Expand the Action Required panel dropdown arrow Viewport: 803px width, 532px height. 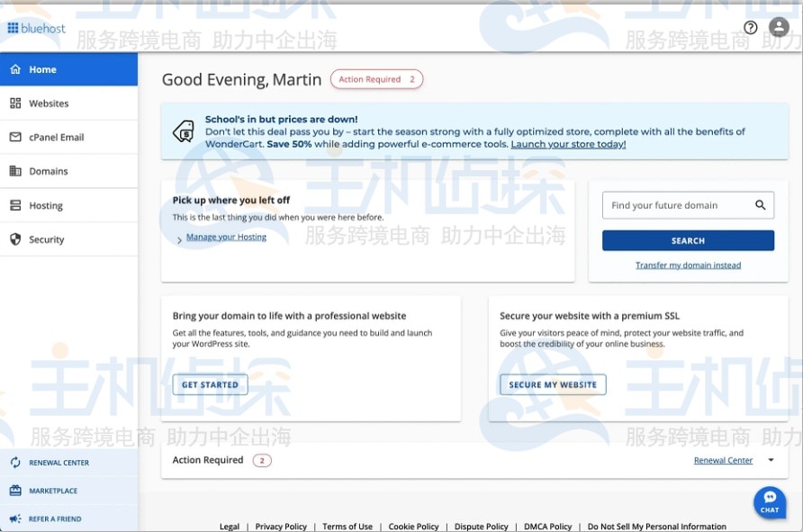pos(771,460)
